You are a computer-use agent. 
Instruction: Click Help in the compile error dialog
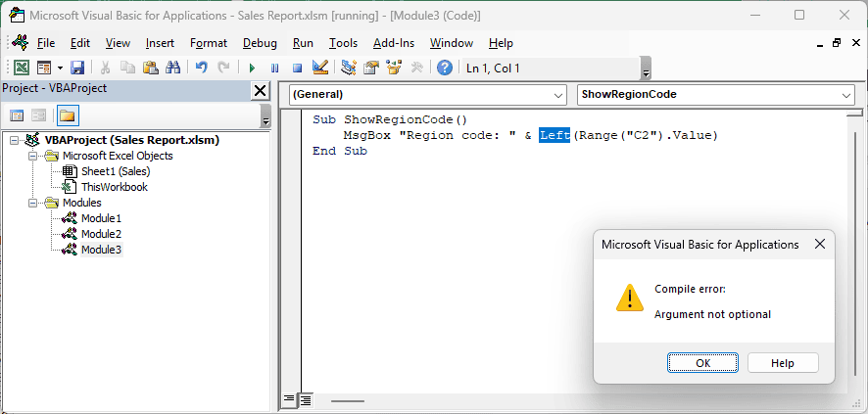point(782,363)
